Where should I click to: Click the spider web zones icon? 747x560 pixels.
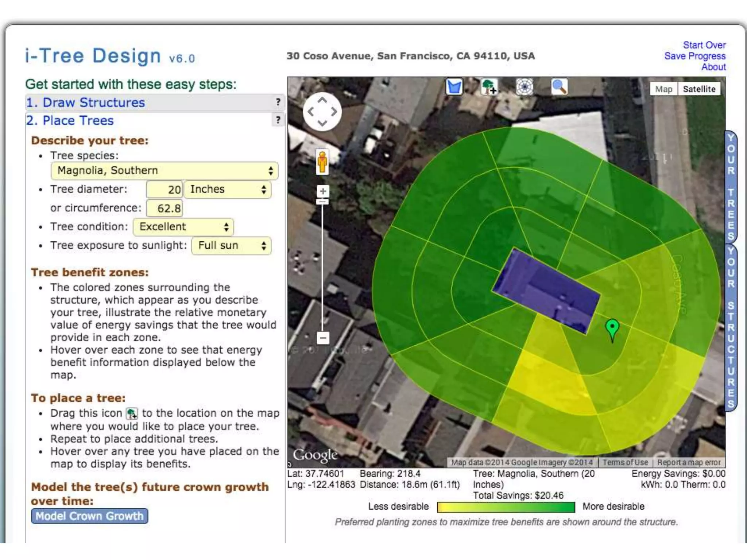click(524, 87)
